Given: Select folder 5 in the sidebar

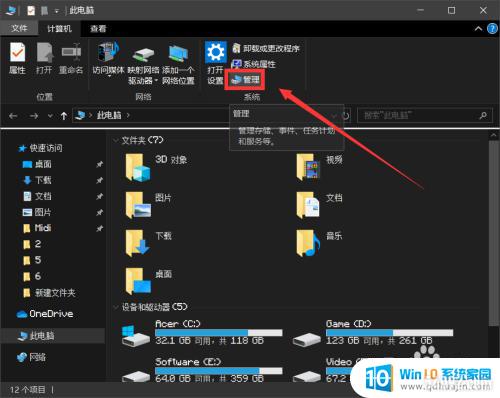Looking at the screenshot, I should (32, 260).
